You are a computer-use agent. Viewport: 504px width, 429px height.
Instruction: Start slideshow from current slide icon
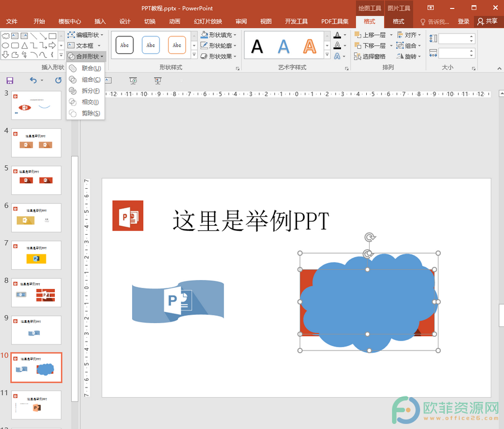tap(157, 81)
